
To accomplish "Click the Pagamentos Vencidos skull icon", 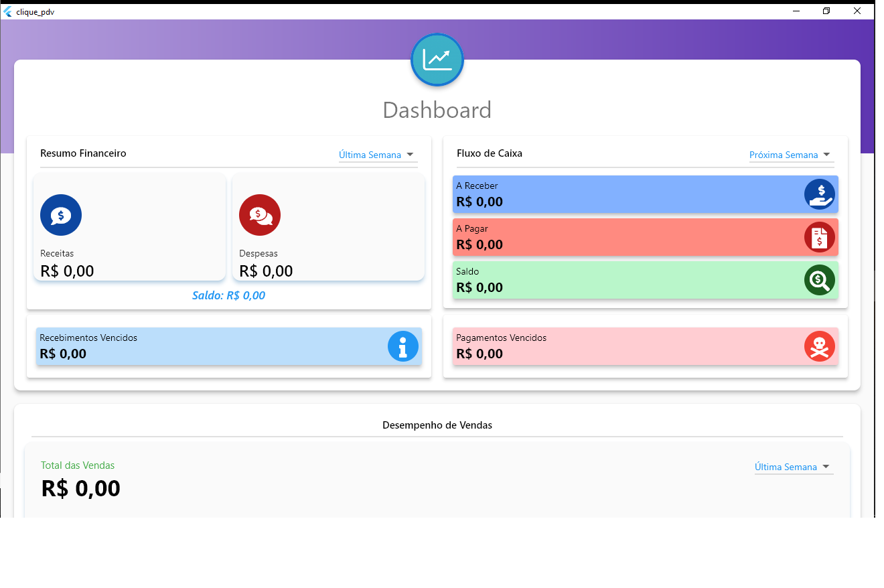I will coord(820,346).
